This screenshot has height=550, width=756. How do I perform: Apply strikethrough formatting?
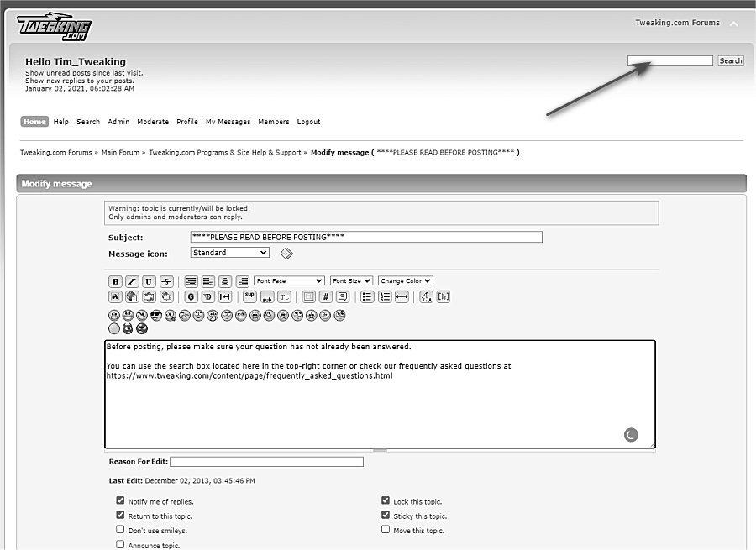pyautogui.click(x=166, y=281)
